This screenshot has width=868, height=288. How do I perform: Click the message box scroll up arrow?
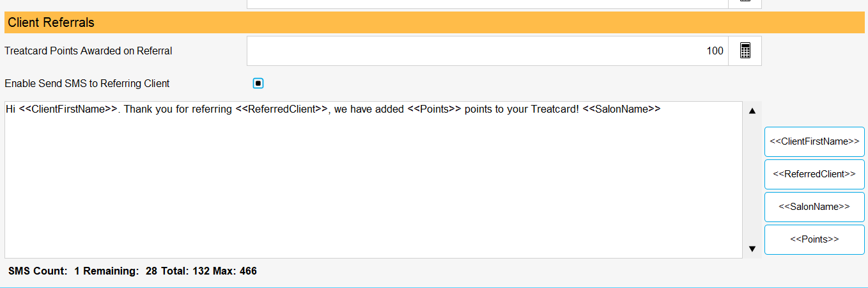pos(752,111)
